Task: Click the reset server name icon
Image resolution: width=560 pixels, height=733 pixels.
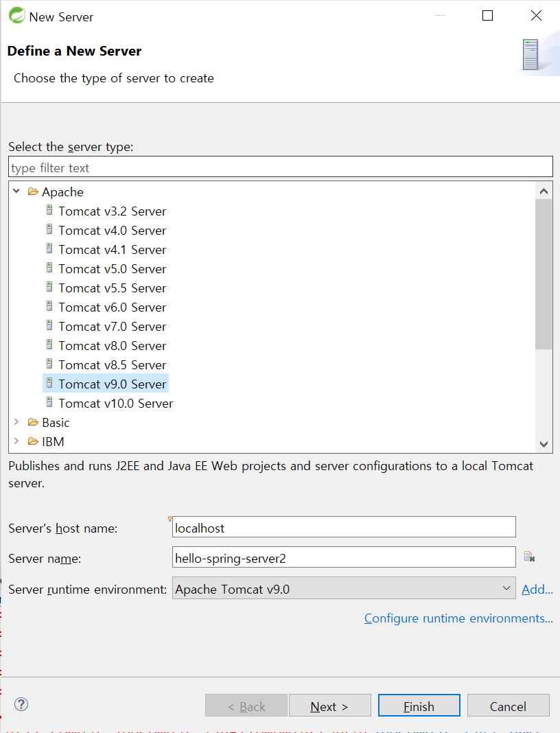Action: click(x=529, y=557)
